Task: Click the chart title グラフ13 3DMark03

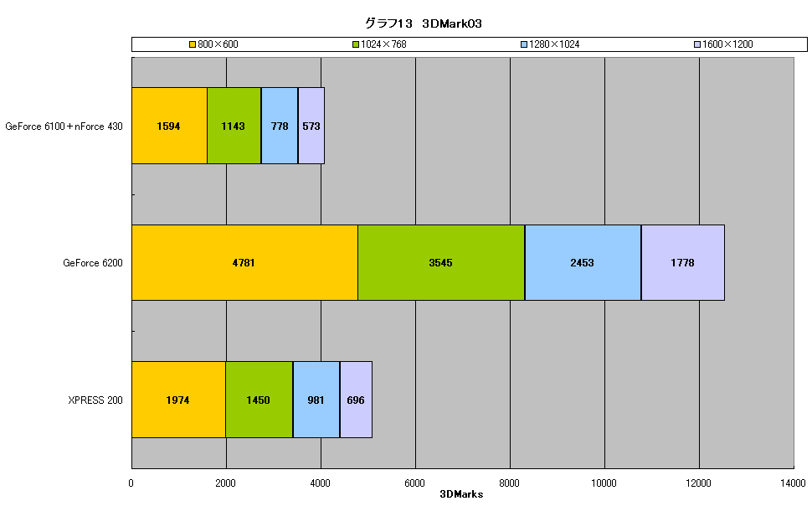Action: click(x=424, y=23)
